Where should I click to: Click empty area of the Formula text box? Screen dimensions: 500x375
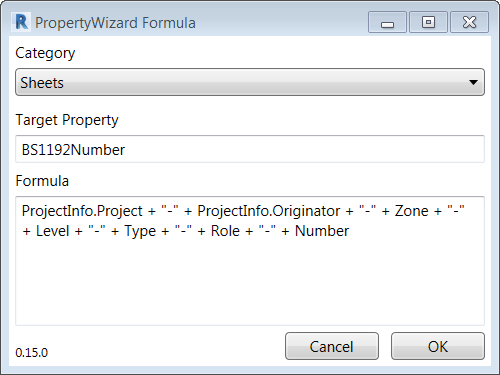[x=250, y=283]
